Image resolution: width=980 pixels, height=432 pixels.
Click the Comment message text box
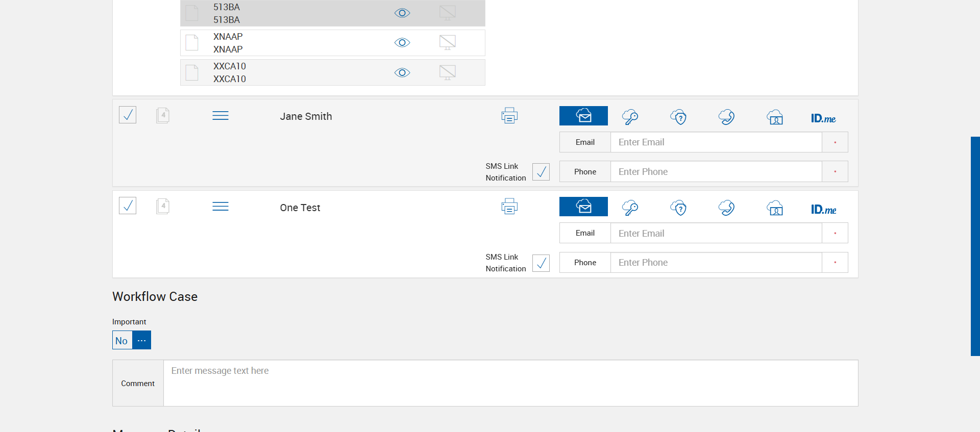(510, 383)
